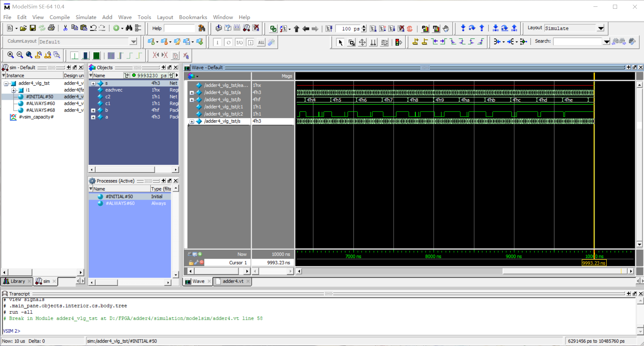Click the Delete Cursor yellow icon
The image size is (644, 346).
coord(425,42)
